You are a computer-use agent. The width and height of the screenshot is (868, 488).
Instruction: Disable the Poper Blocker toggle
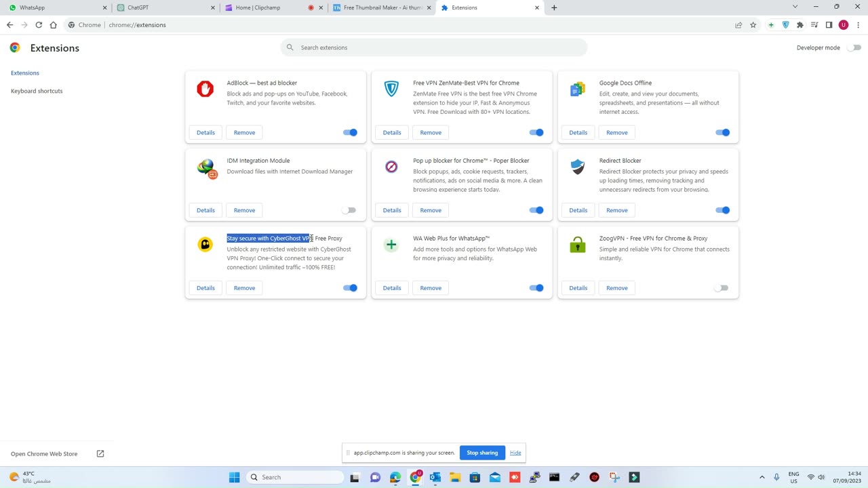(536, 210)
